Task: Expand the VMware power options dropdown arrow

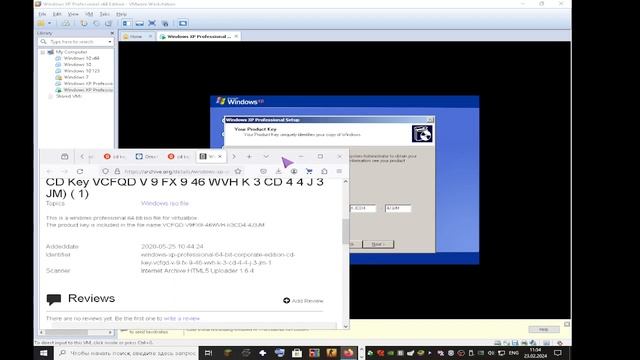Action: click(50, 23)
